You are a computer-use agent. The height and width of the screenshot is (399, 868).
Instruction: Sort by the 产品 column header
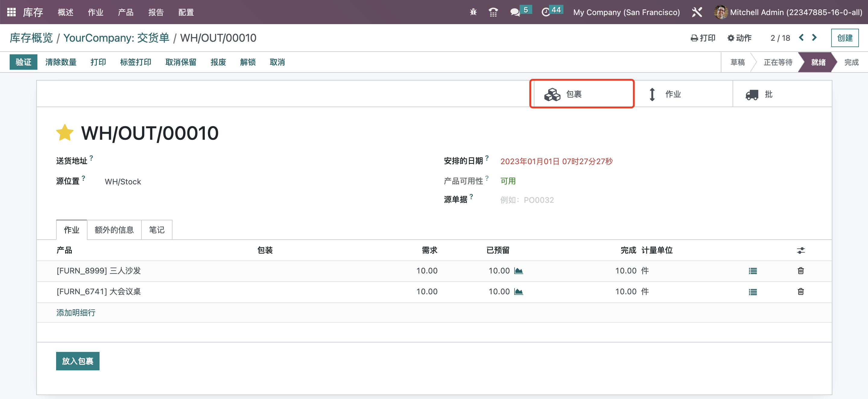[64, 250]
